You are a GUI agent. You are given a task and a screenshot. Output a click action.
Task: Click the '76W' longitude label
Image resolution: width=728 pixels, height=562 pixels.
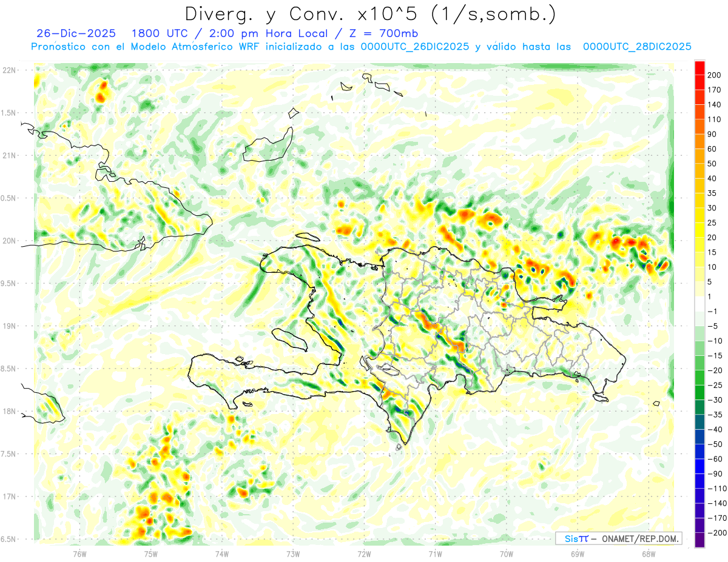(x=79, y=553)
